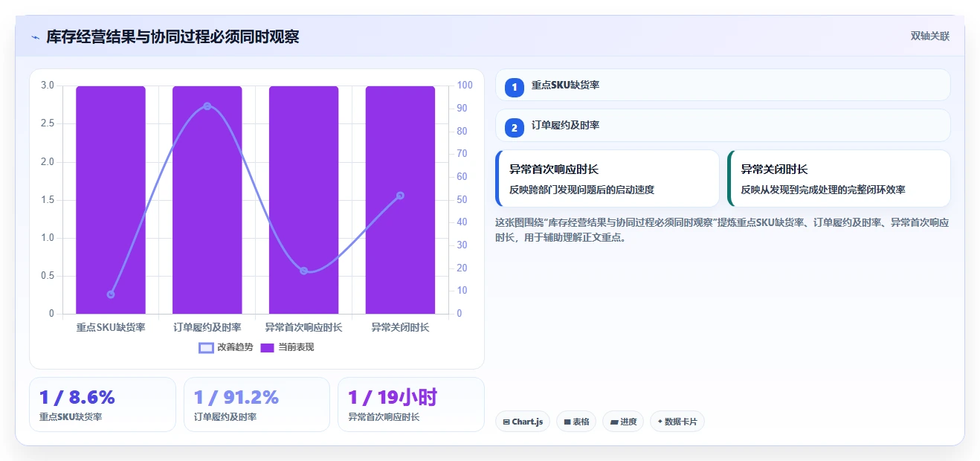The image size is (980, 461).
Task: Select the numbered badge 1 icon
Action: click(x=515, y=87)
